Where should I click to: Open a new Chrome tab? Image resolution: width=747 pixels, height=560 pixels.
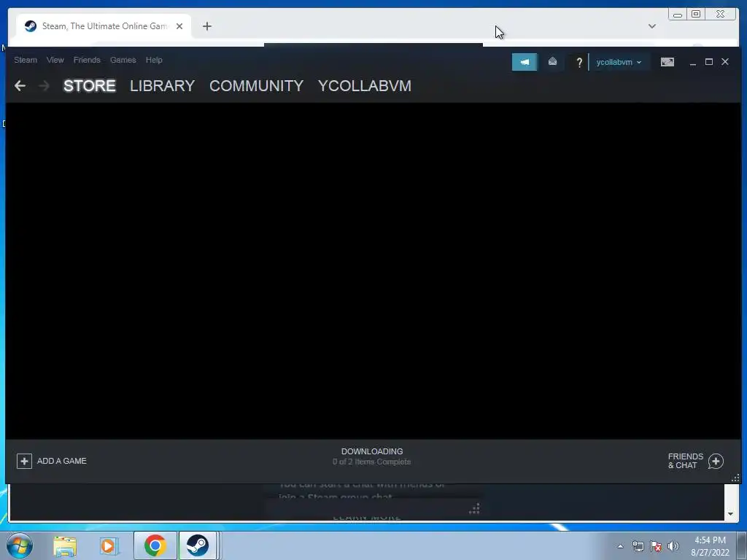[x=206, y=26]
